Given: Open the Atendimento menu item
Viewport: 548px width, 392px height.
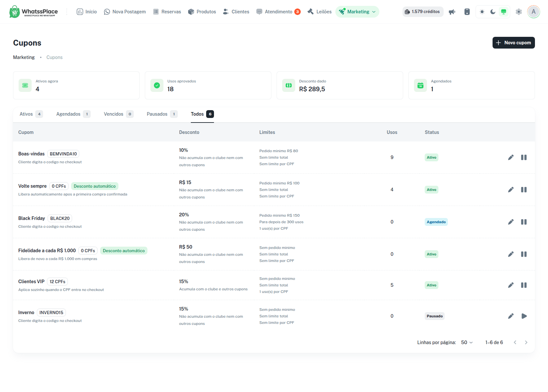Looking at the screenshot, I should tap(278, 12).
